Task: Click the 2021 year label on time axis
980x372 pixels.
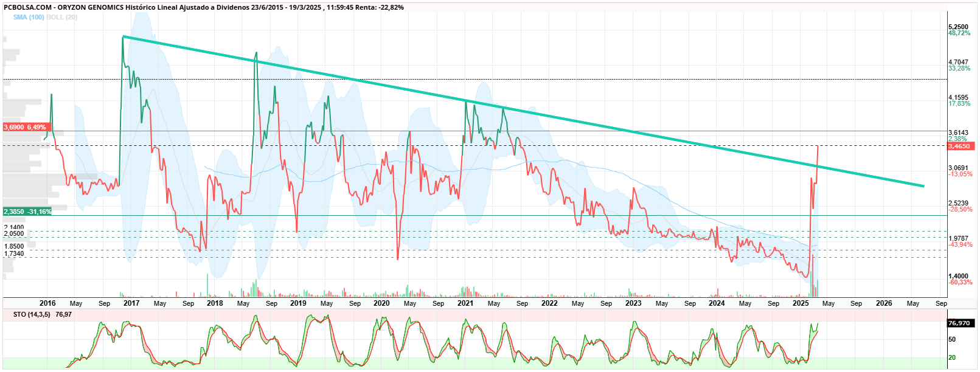Action: click(x=465, y=303)
